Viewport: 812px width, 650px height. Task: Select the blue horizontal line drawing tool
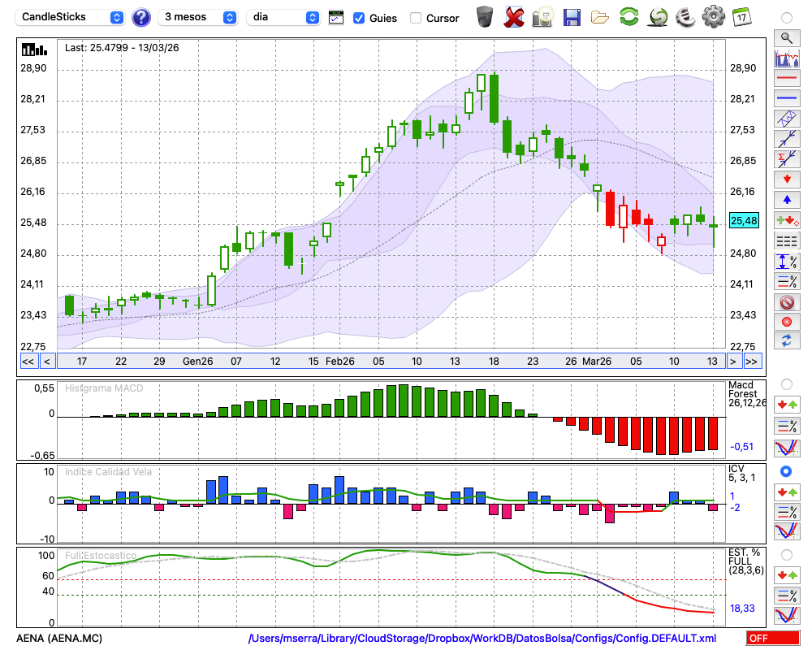click(786, 98)
